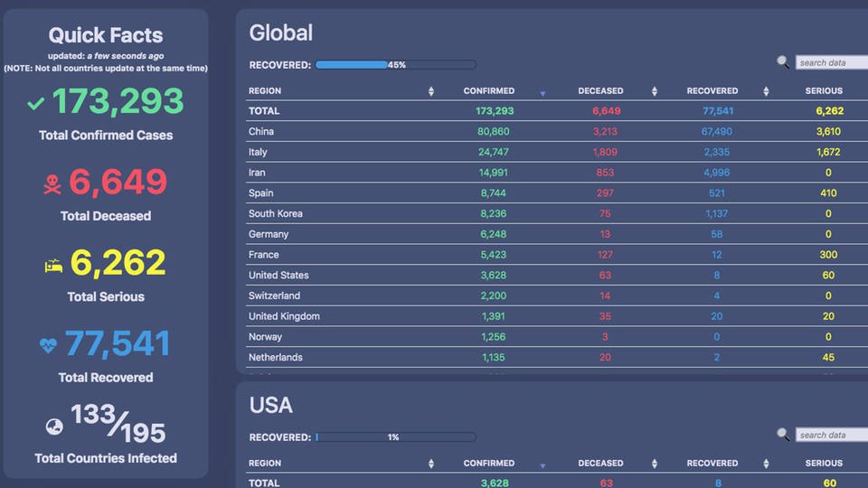The image size is (868, 488).
Task: Sort USA table by Region arrows
Action: coord(430,464)
